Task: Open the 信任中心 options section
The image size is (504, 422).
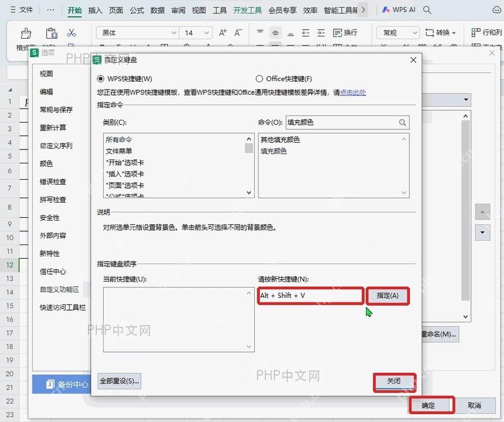Action: [53, 271]
